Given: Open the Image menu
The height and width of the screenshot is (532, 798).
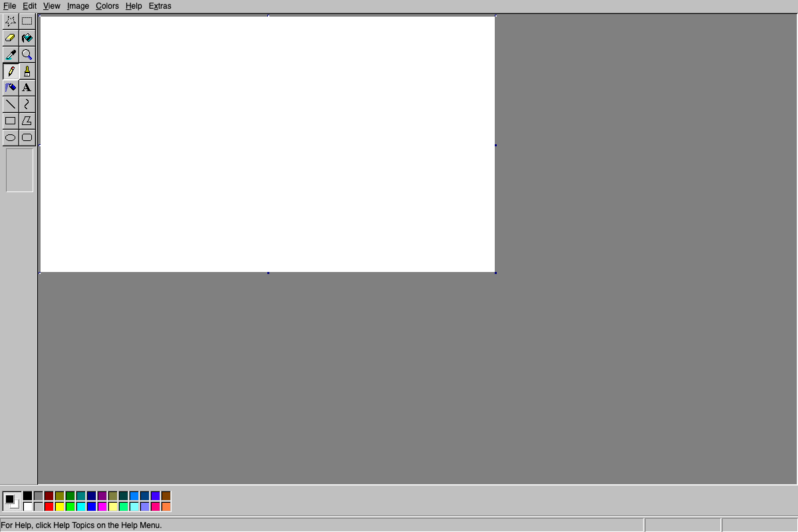Looking at the screenshot, I should pyautogui.click(x=77, y=6).
